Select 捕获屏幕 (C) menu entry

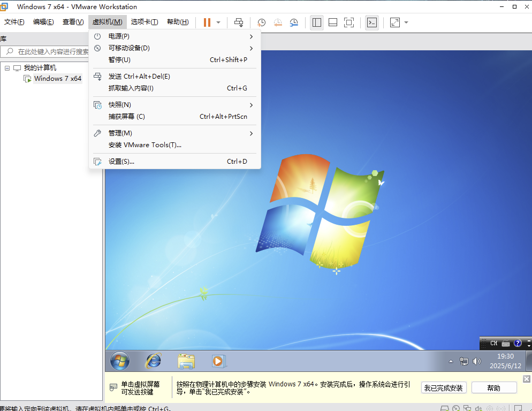174,117
